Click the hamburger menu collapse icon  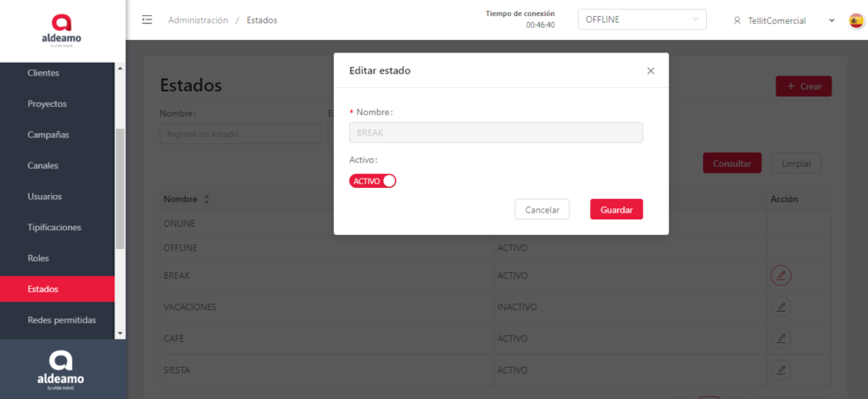point(147,19)
